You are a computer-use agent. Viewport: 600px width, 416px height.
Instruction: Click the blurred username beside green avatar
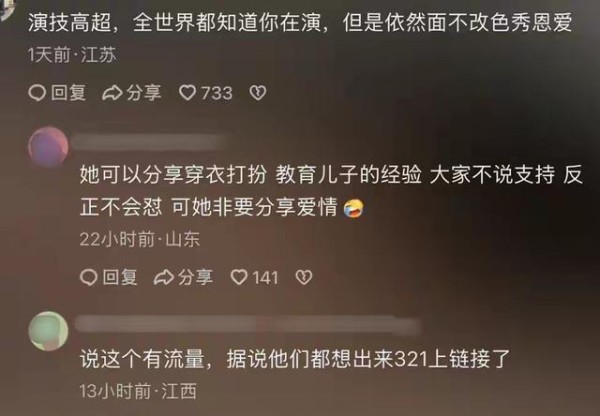click(247, 325)
